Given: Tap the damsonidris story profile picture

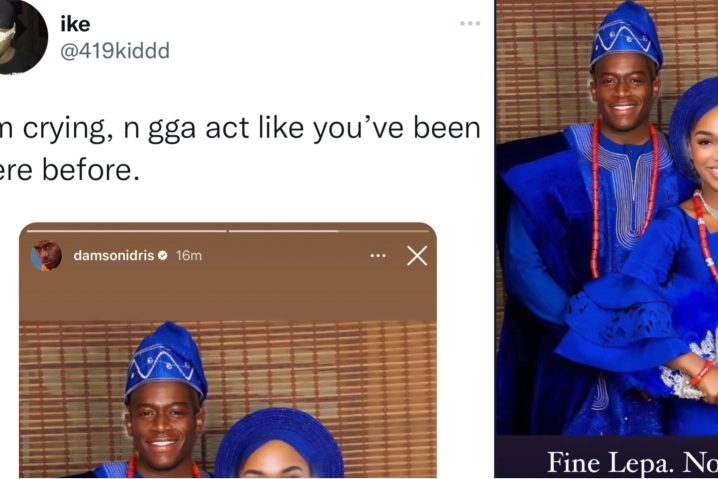Looking at the screenshot, I should (x=46, y=256).
